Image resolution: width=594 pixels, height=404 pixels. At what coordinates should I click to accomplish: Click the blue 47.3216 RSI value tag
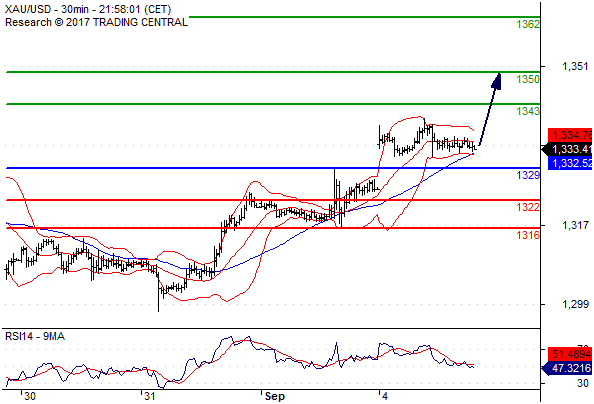pyautogui.click(x=567, y=368)
